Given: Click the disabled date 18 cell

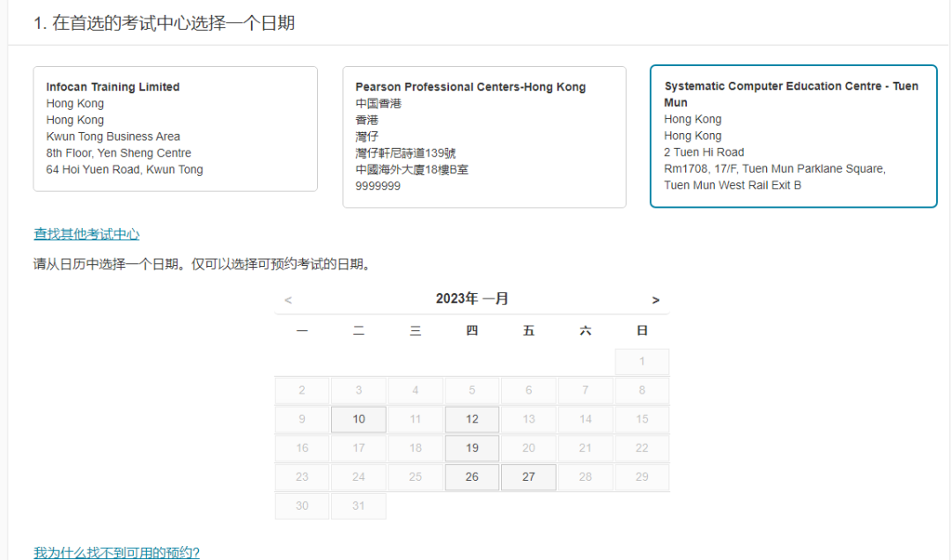Looking at the screenshot, I should click(x=416, y=448).
